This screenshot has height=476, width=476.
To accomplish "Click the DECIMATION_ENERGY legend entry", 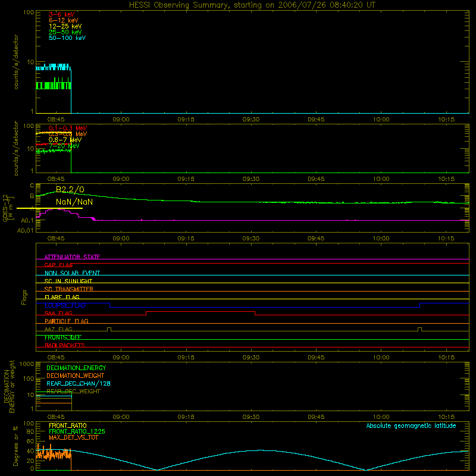I will [x=76, y=368].
